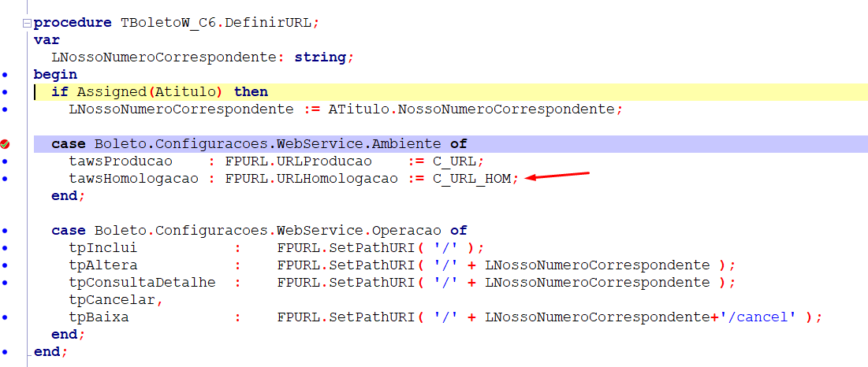868x367 pixels.
Task: Click 'SetPathURI' on the tpInclui line
Action: pyautogui.click(x=371, y=247)
